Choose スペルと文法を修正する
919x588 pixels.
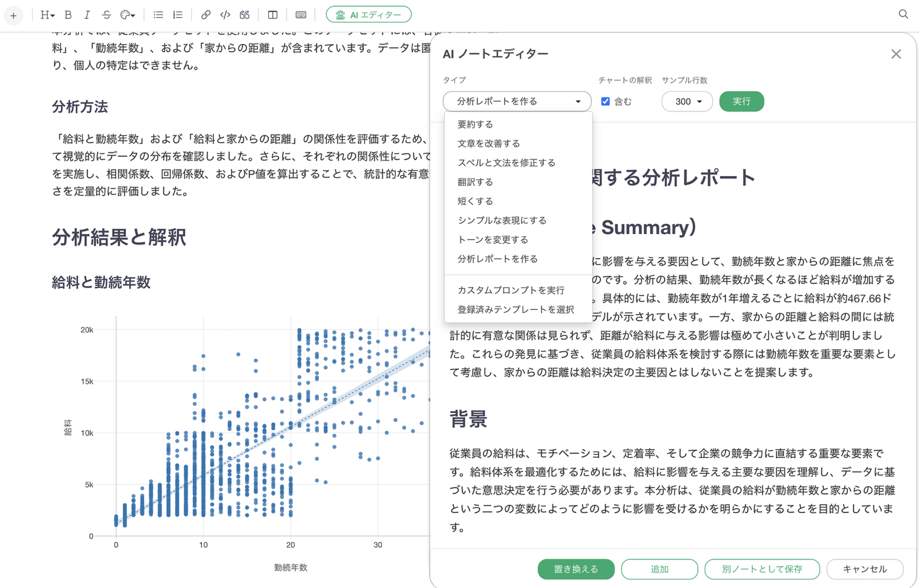tap(518, 163)
